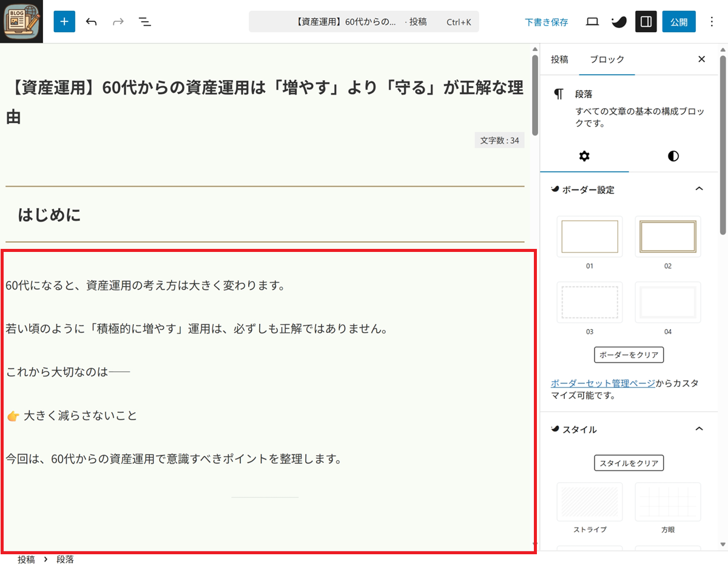The image size is (728, 567).
Task: Open the preview device view icon
Action: (x=592, y=22)
